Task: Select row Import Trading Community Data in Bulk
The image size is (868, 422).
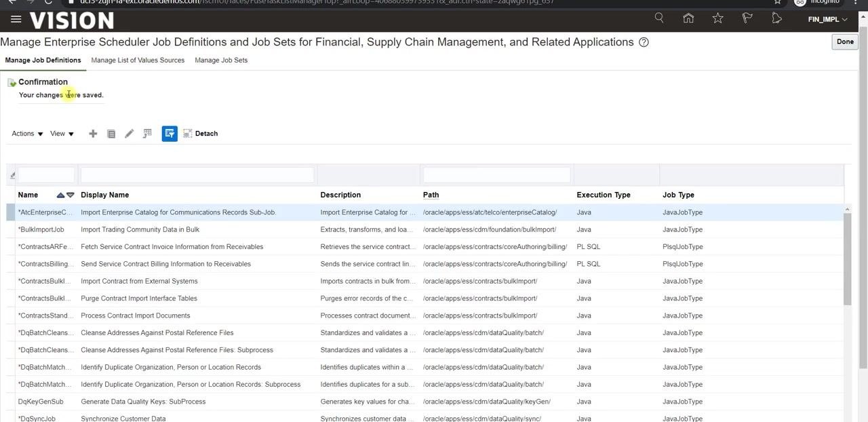Action: point(425,229)
